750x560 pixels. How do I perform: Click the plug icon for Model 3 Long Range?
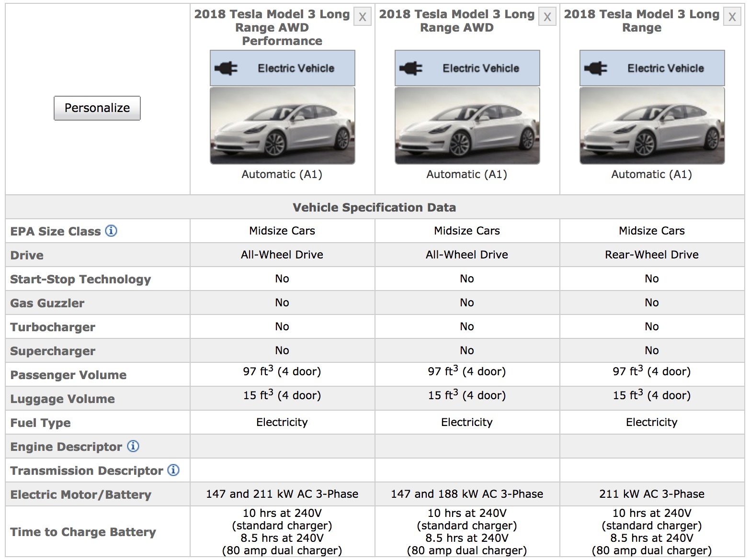(597, 67)
